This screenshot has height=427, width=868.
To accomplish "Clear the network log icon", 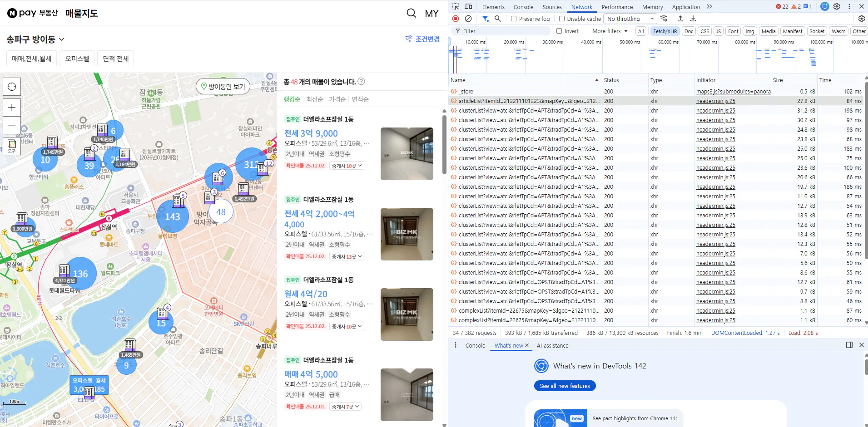I will pyautogui.click(x=468, y=19).
